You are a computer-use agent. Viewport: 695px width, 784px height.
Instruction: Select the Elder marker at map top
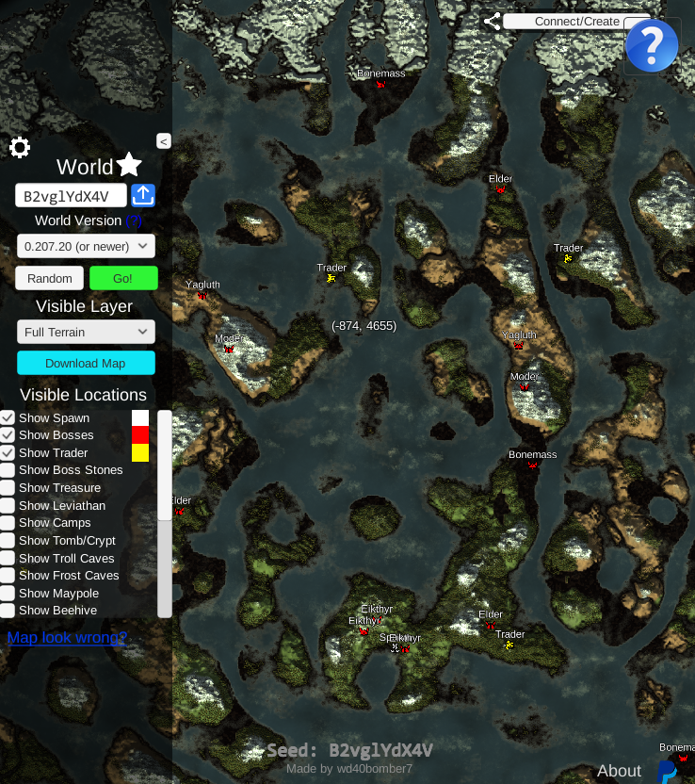coord(500,189)
